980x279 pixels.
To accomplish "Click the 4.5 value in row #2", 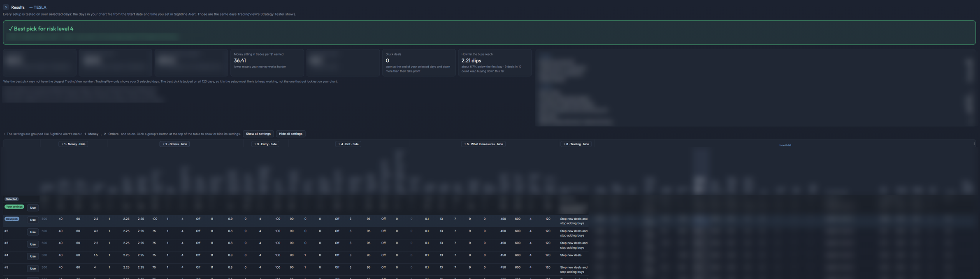I will coord(96,231).
